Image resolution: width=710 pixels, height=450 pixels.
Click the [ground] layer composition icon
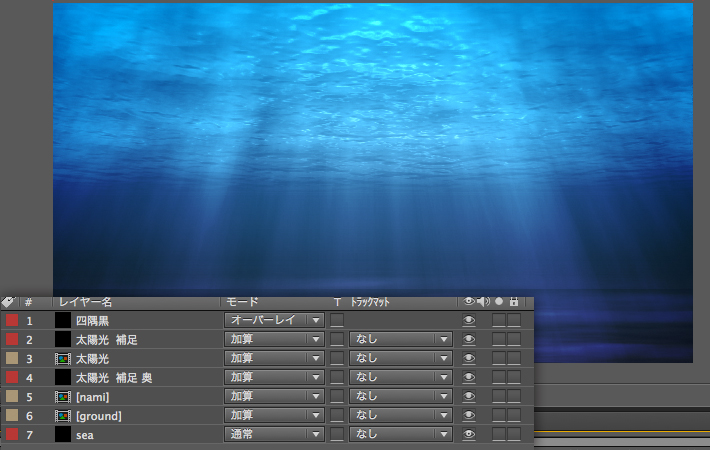click(x=62, y=415)
